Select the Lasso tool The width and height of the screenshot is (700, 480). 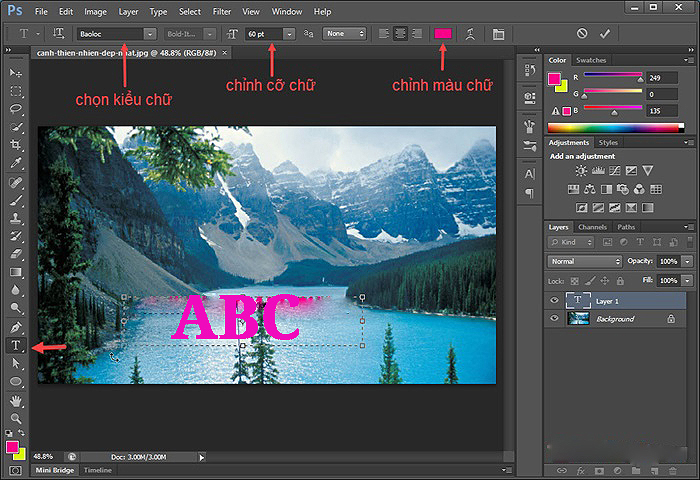pos(16,109)
